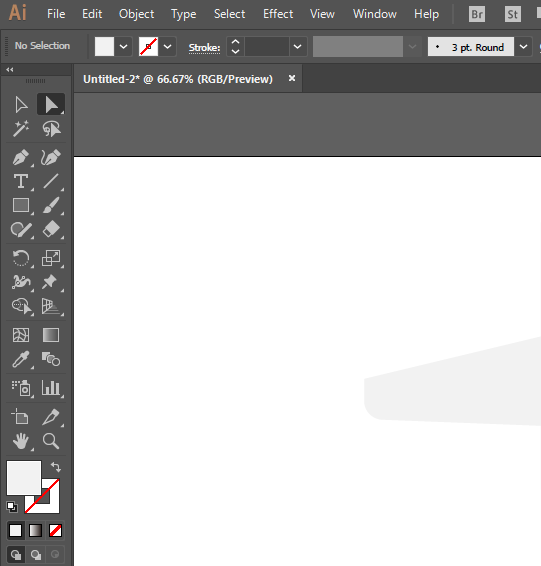Screen dimensions: 541x566
Task: Expand the 3 pt. Round brush dropdown
Action: [x=523, y=47]
